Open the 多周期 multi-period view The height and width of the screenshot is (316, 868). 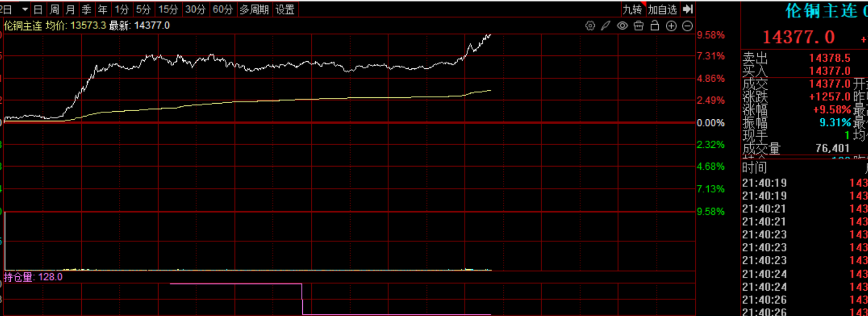coord(254,10)
